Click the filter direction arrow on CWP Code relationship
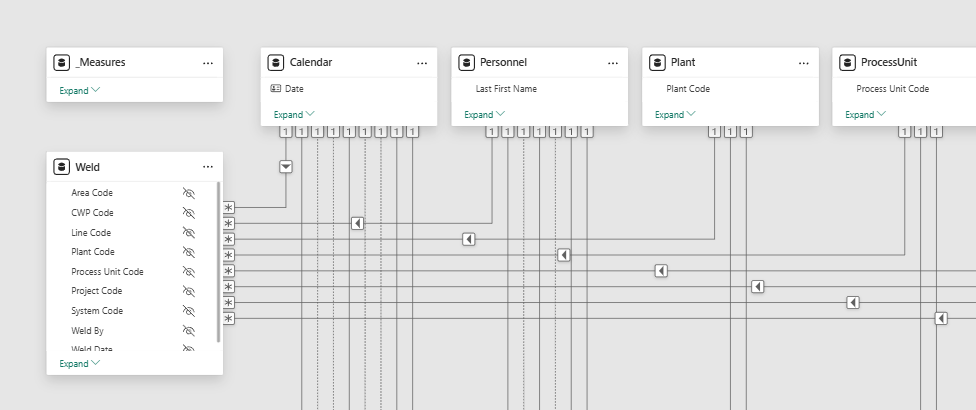 coord(357,223)
